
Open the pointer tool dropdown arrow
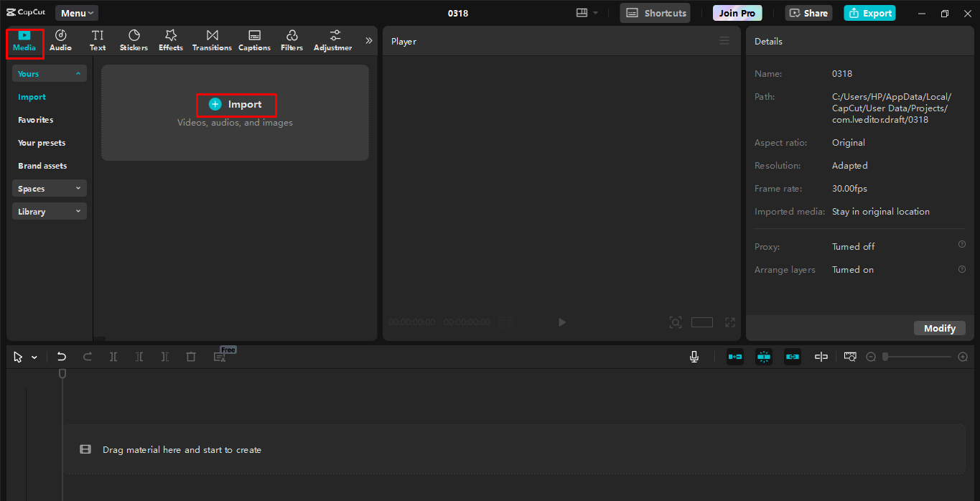point(34,357)
